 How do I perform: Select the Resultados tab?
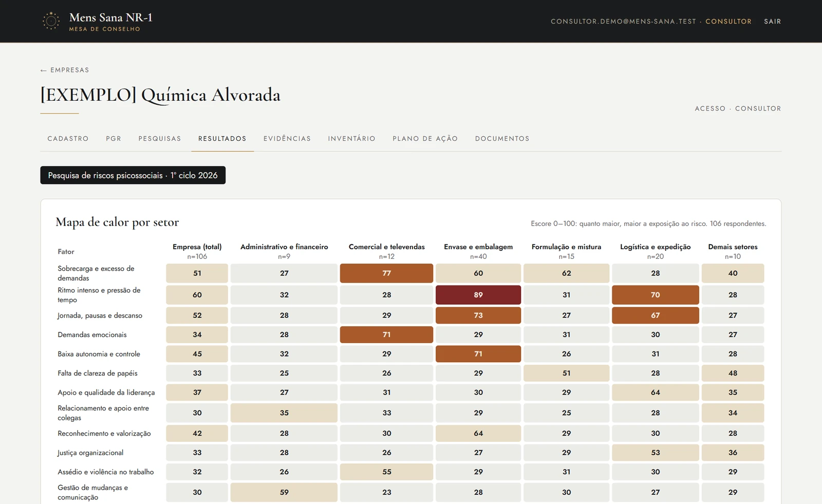222,139
